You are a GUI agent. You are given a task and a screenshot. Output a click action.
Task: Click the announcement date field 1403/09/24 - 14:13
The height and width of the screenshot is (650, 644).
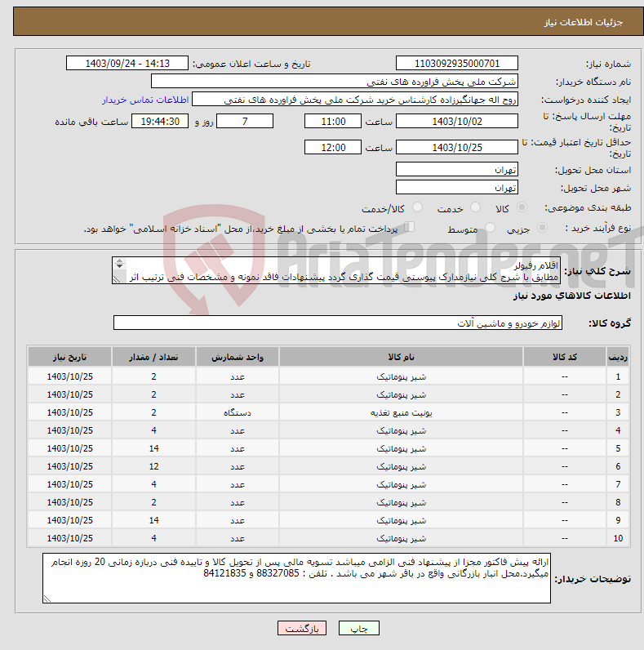coord(127,63)
